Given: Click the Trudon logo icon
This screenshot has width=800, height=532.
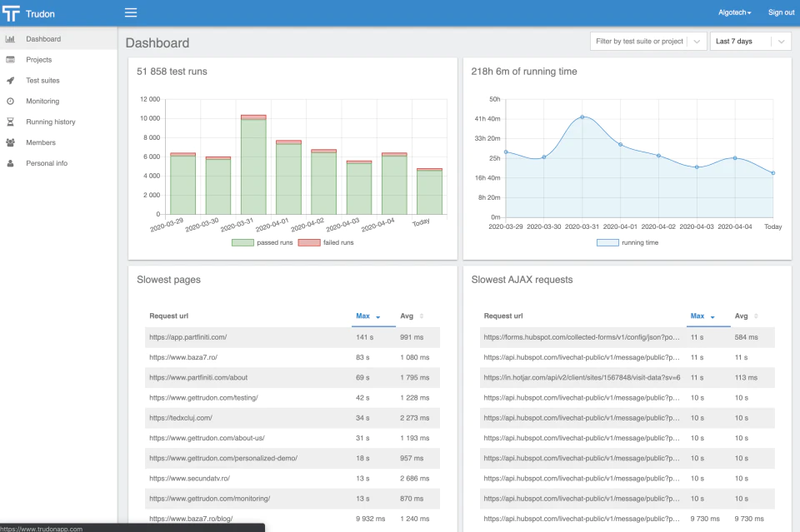Looking at the screenshot, I should 11,13.
